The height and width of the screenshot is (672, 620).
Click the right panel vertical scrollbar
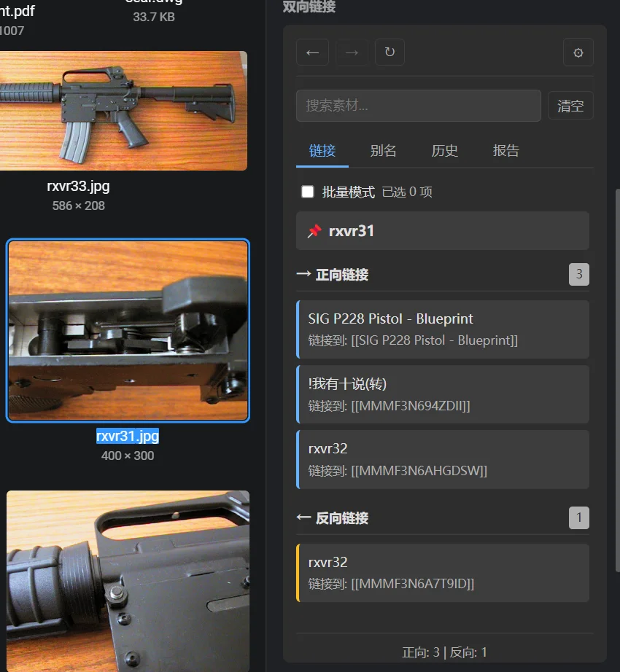click(x=617, y=379)
